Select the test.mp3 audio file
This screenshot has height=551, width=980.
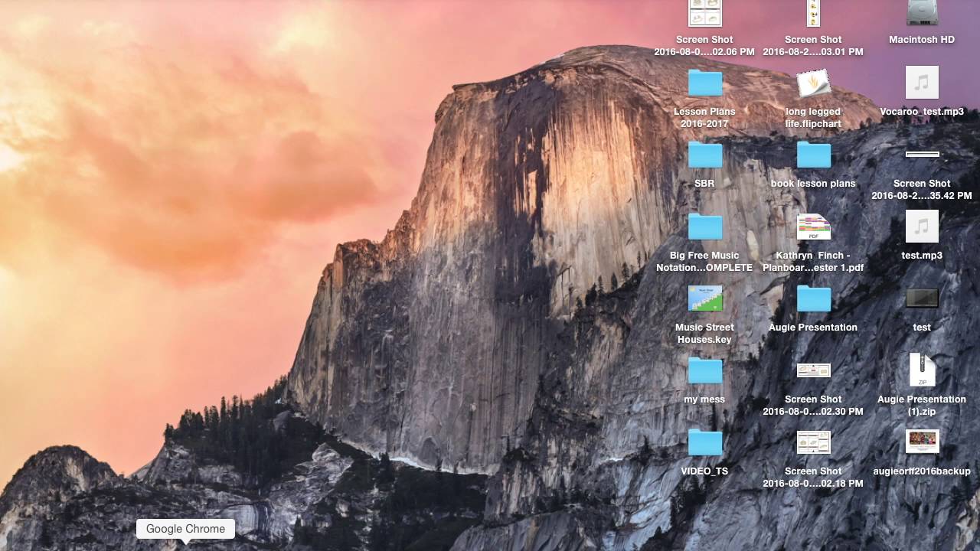pyautogui.click(x=922, y=226)
